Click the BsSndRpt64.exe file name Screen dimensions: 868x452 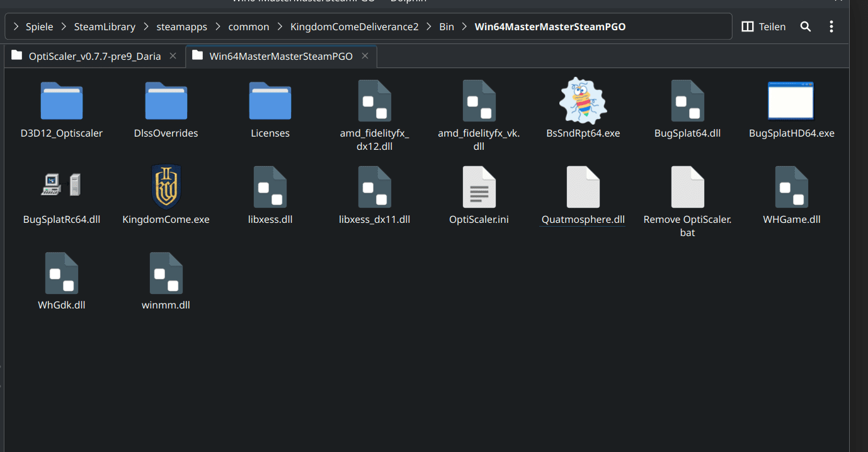coord(583,133)
